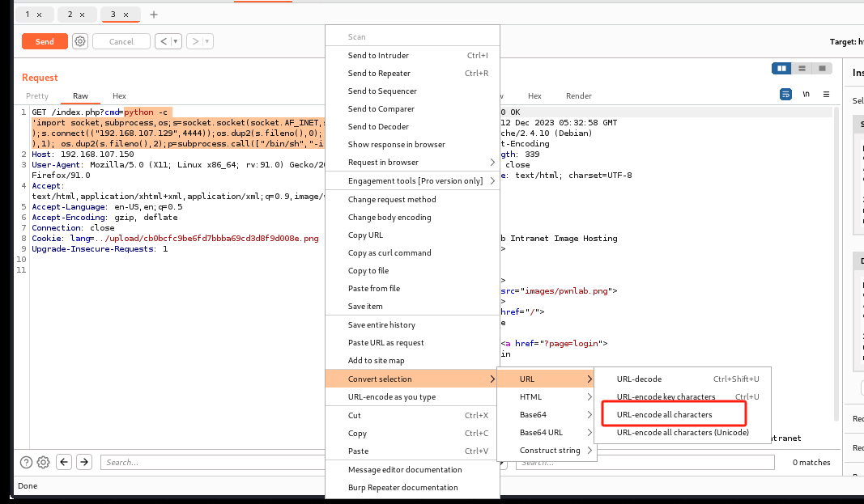Select combined tabbed layout icon
The height and width of the screenshot is (504, 864).
click(x=822, y=68)
